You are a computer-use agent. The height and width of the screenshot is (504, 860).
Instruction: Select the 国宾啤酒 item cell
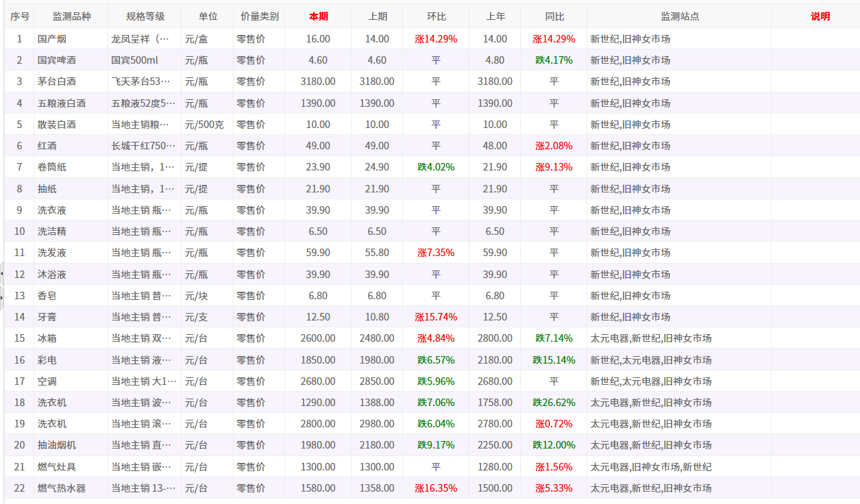click(71, 60)
